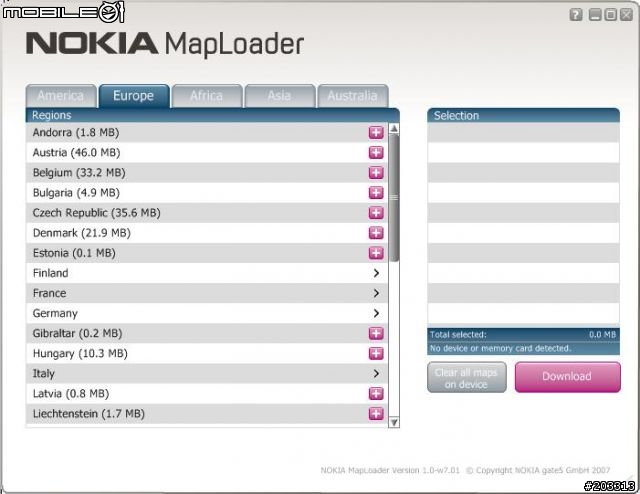Expand Italy regions arrow
Screen dimensions: 640x494
pyautogui.click(x=376, y=374)
